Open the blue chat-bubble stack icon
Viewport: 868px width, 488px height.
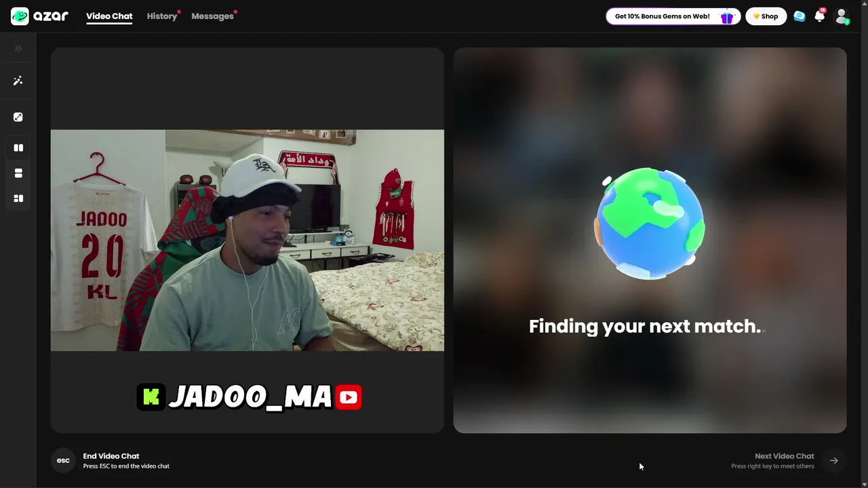click(800, 16)
